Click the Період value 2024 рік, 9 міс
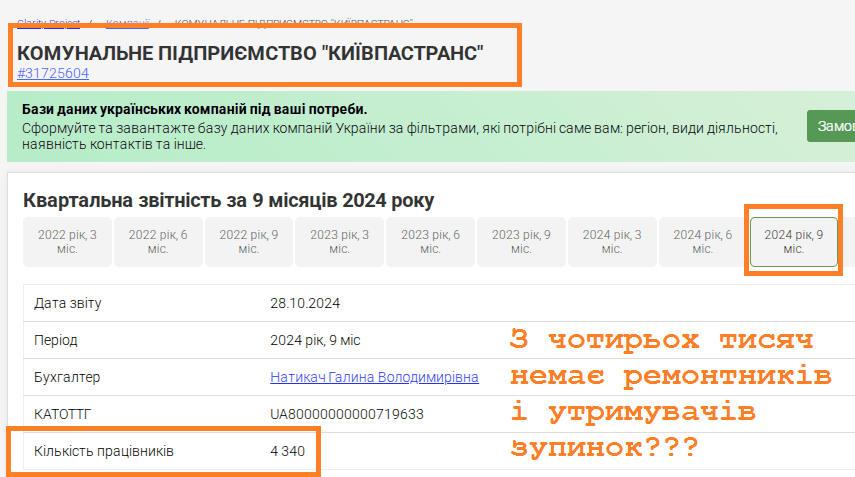Screen dimensions: 855x477 315,340
